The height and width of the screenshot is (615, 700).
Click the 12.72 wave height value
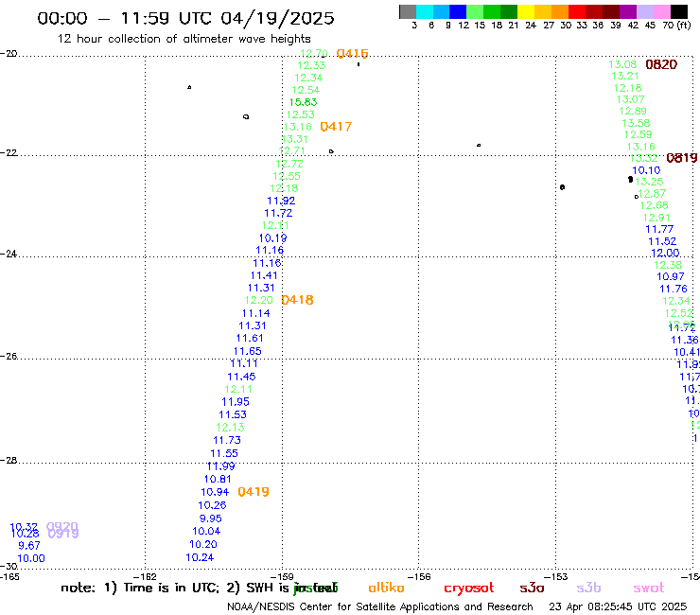click(289, 164)
